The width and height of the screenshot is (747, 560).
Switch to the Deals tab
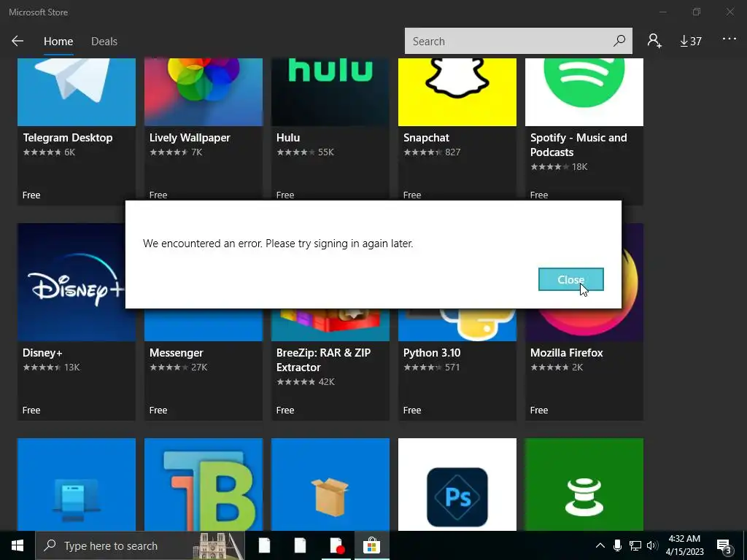tap(104, 42)
